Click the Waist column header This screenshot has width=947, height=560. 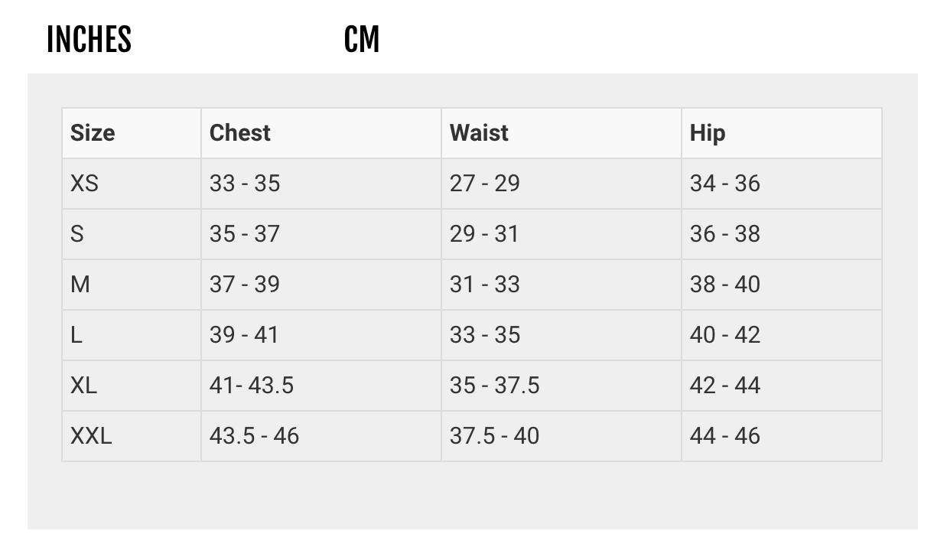click(479, 133)
